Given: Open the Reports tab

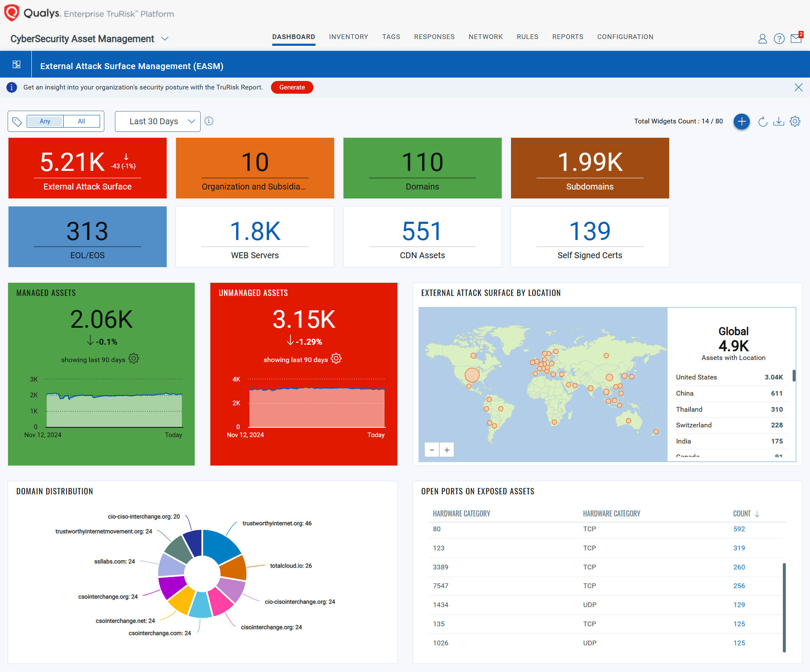Looking at the screenshot, I should (567, 37).
